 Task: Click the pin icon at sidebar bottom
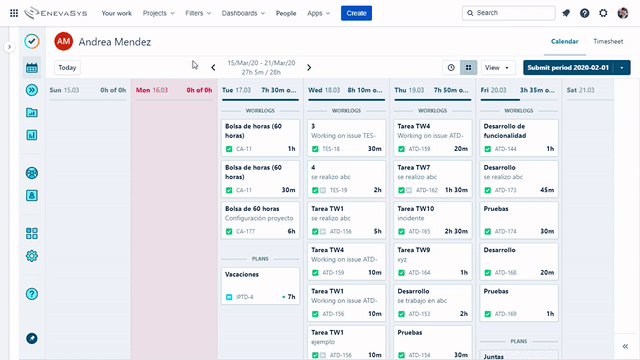tap(32, 338)
